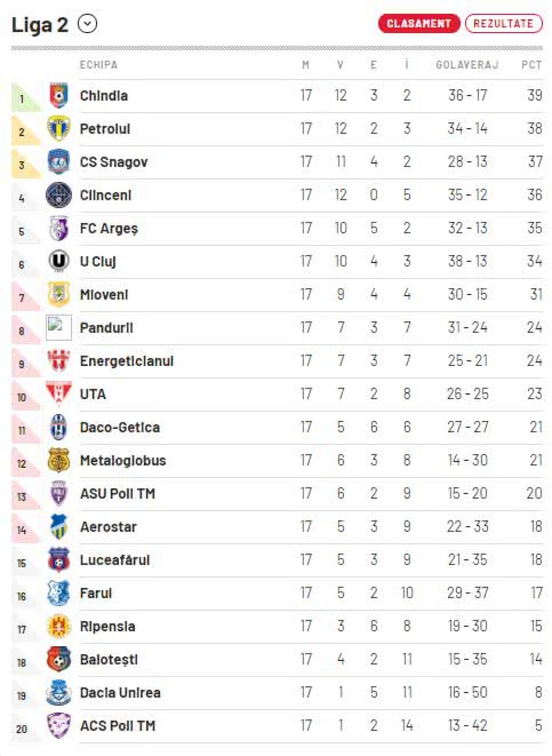Screen dimensions: 552x756
Task: Click the Farul team logo
Action: [x=58, y=593]
